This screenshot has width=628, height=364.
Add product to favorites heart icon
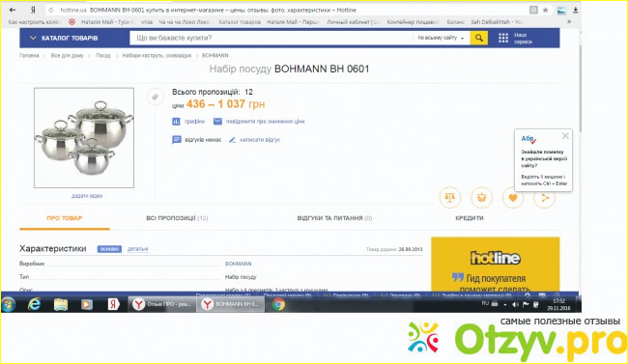(513, 197)
